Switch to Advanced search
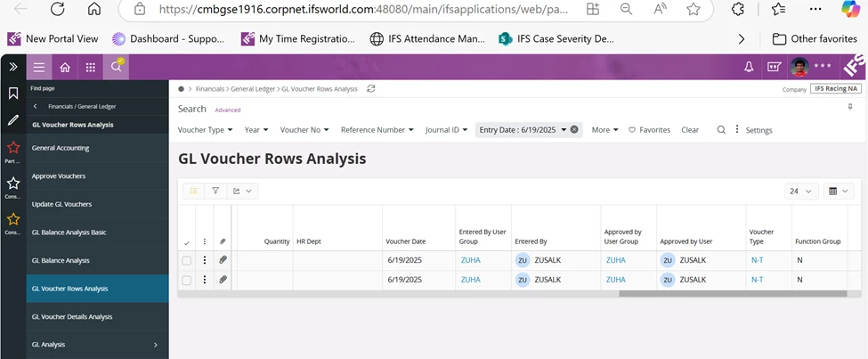This screenshot has height=359, width=868. click(228, 110)
